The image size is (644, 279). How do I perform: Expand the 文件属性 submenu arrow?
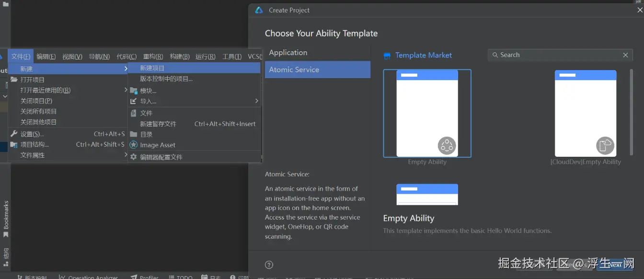coord(126,155)
